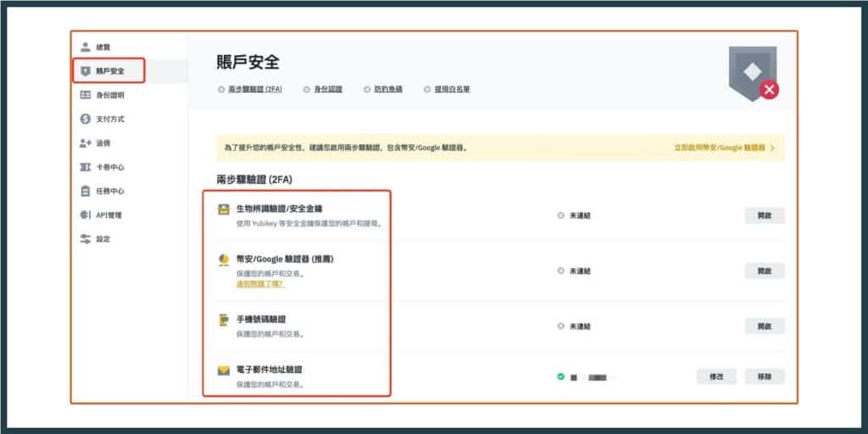Click 修改 button for email verification
This screenshot has width=868, height=434.
click(716, 376)
